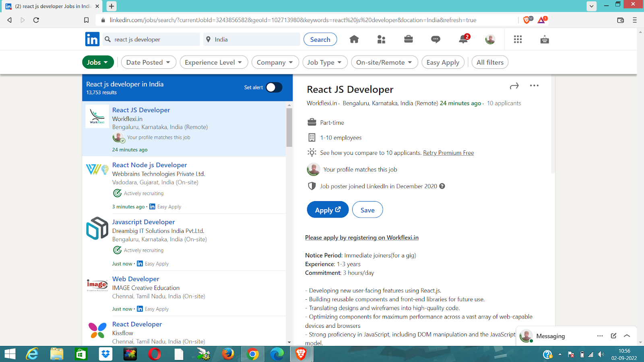Show hidden system tray icons
Image resolution: width=644 pixels, height=362 pixels.
[x=559, y=354]
